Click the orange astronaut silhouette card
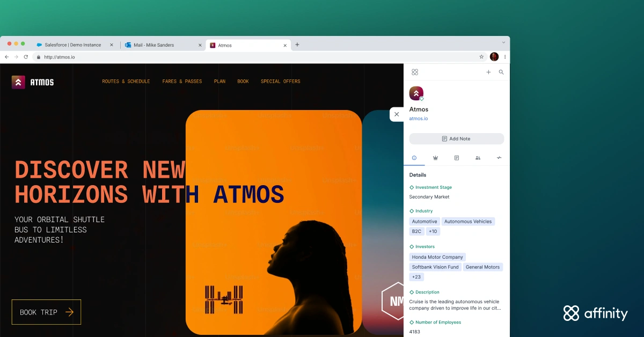The image size is (644, 337). click(x=274, y=222)
